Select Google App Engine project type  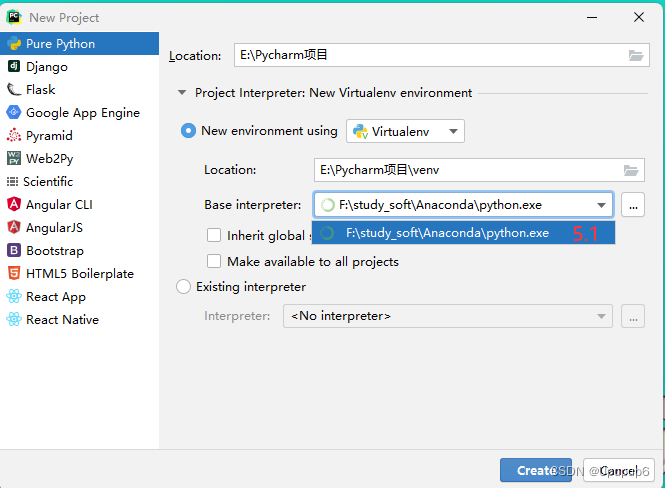(79, 112)
